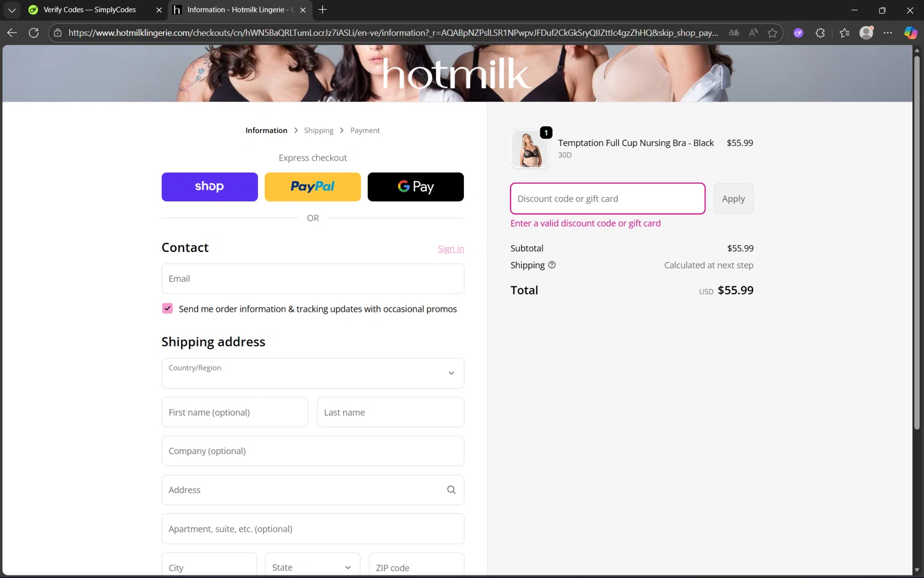
Task: Click 'Temptation Full Cup Nursing Bra - Black' text
Action: pos(636,143)
